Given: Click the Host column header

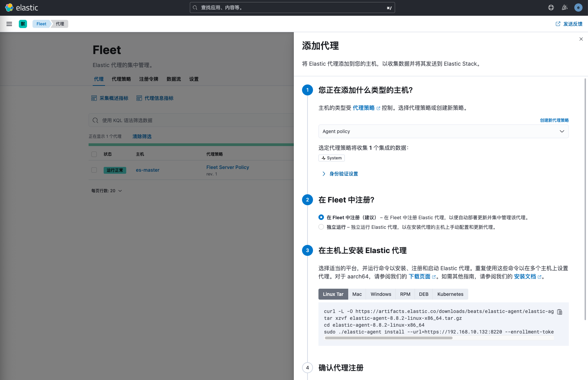Looking at the screenshot, I should [x=140, y=154].
